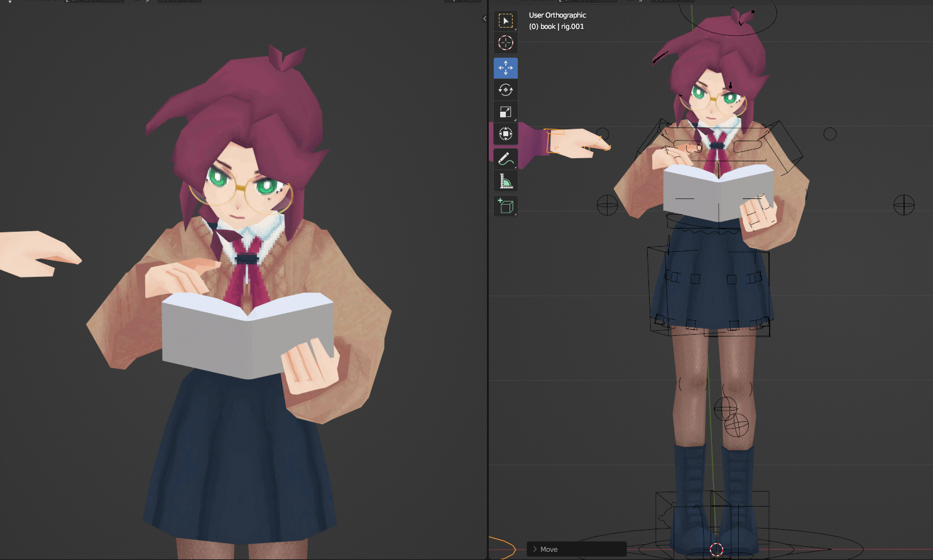Click the small circle control right of shoulders
933x560 pixels.
click(x=830, y=134)
